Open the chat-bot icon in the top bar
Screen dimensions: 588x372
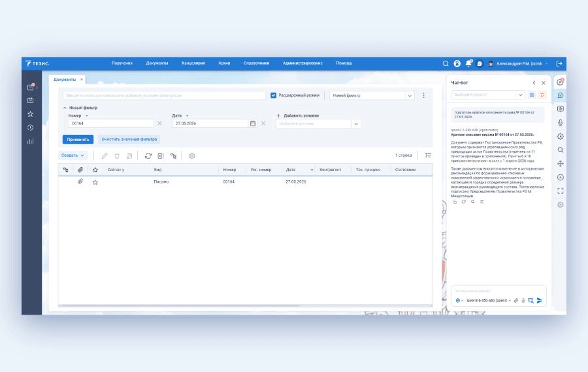pyautogui.click(x=480, y=64)
